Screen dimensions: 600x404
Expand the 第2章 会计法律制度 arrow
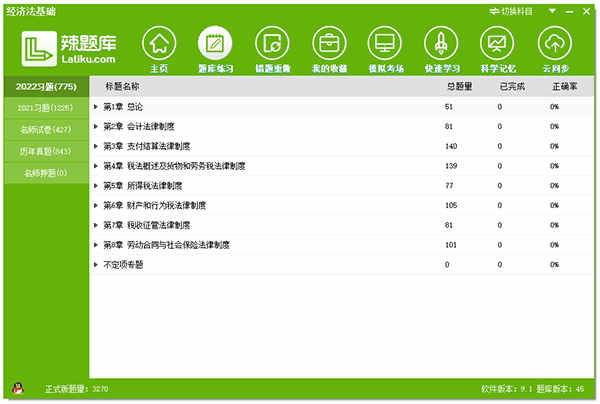coord(96,126)
